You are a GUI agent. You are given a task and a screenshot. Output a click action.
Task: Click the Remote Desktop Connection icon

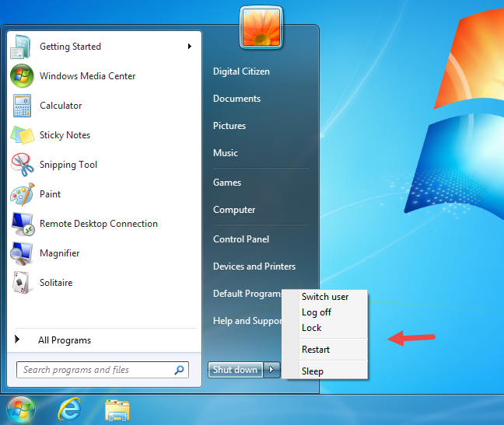point(23,224)
